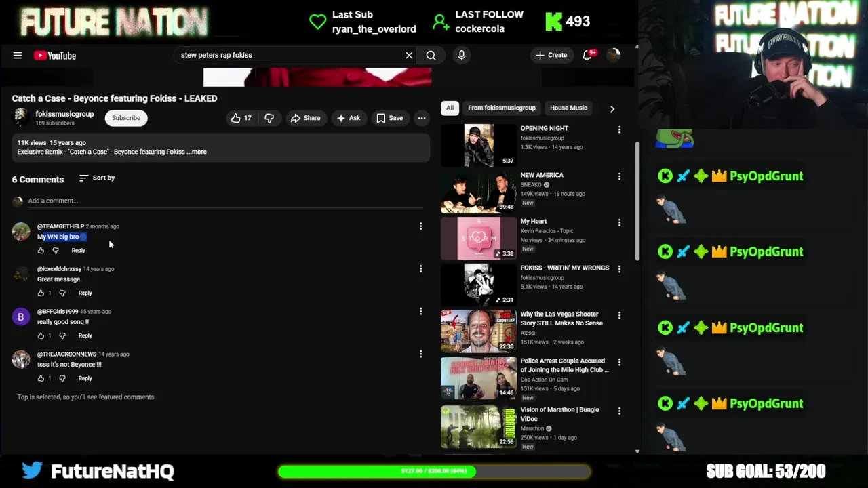Open options for Vision of Marathon video
The width and height of the screenshot is (868, 488).
[619, 411]
